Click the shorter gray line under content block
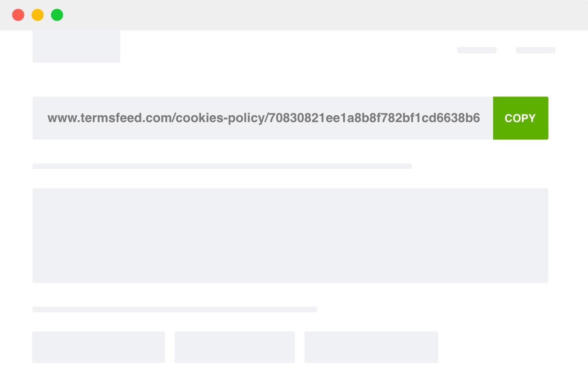The image size is (588, 392). click(175, 309)
